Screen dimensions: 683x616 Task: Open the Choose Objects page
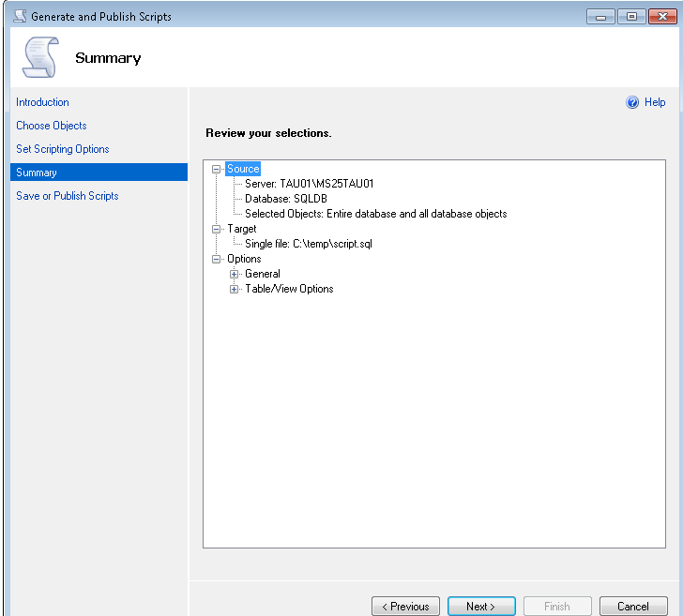tap(52, 126)
